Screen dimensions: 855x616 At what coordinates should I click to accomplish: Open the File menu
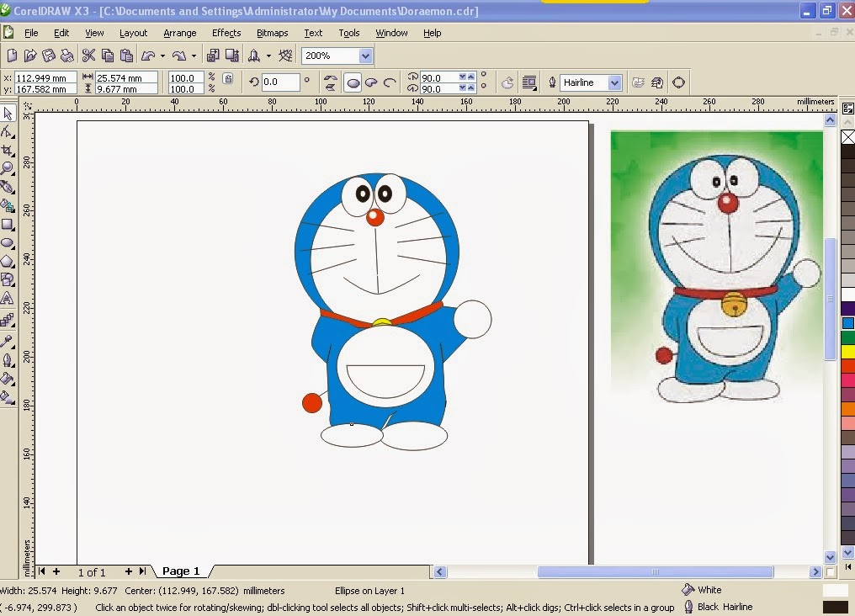coord(31,33)
